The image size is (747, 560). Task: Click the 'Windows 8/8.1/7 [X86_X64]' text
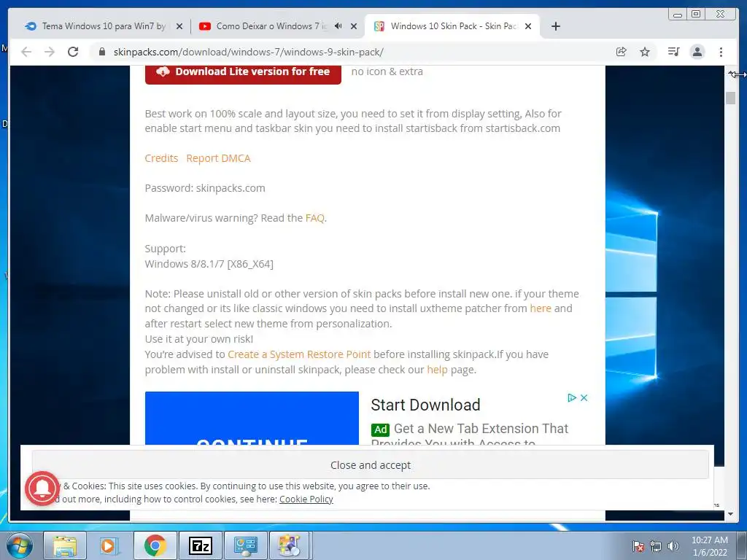pos(209,264)
